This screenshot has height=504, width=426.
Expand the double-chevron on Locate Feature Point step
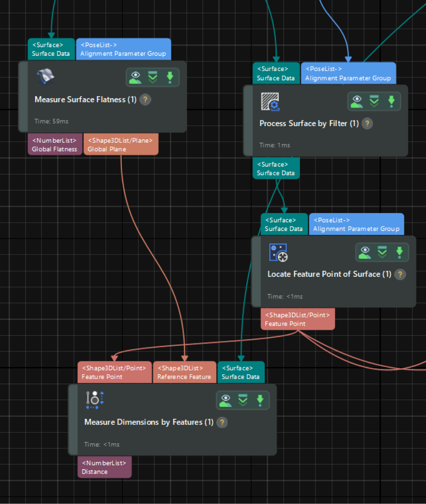pyautogui.click(x=382, y=252)
